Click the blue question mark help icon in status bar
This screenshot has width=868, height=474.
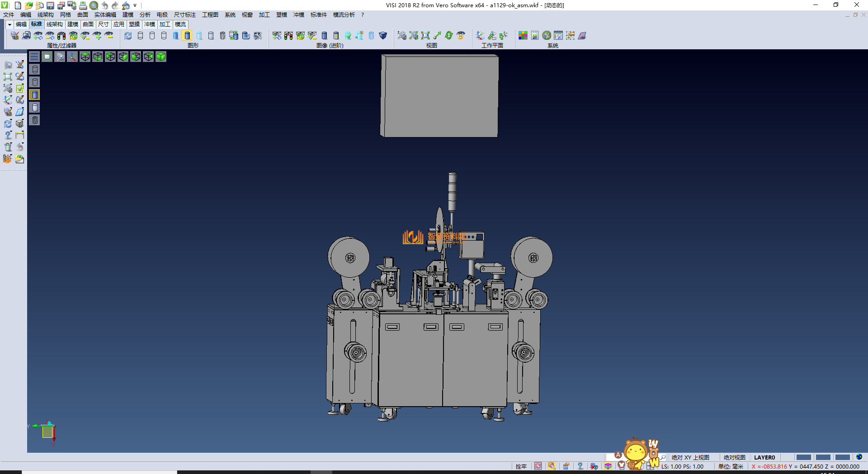point(580,466)
